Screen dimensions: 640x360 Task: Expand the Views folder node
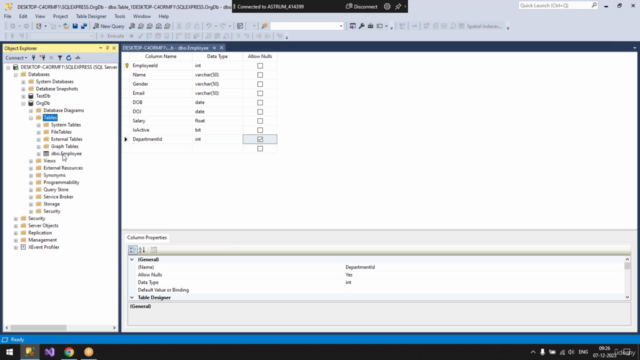pyautogui.click(x=31, y=161)
